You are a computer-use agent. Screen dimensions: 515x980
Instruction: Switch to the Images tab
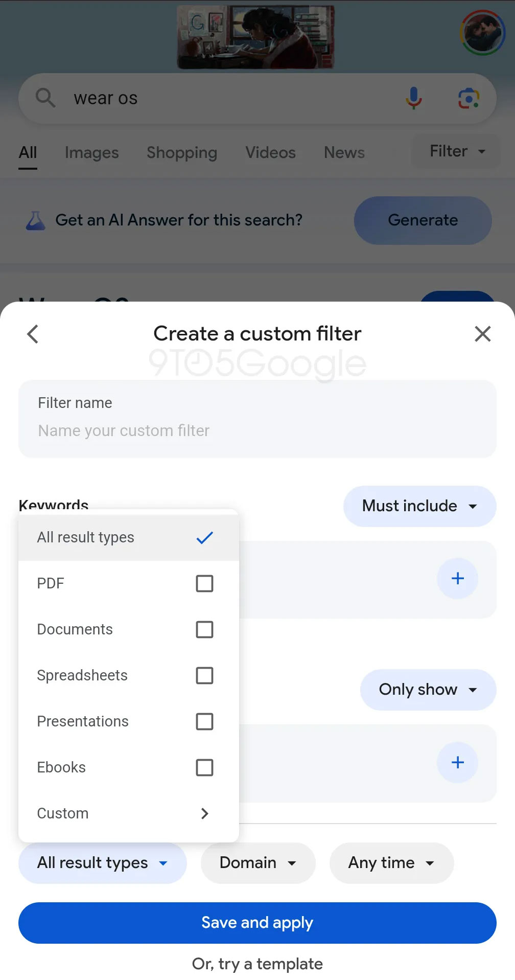coord(91,152)
